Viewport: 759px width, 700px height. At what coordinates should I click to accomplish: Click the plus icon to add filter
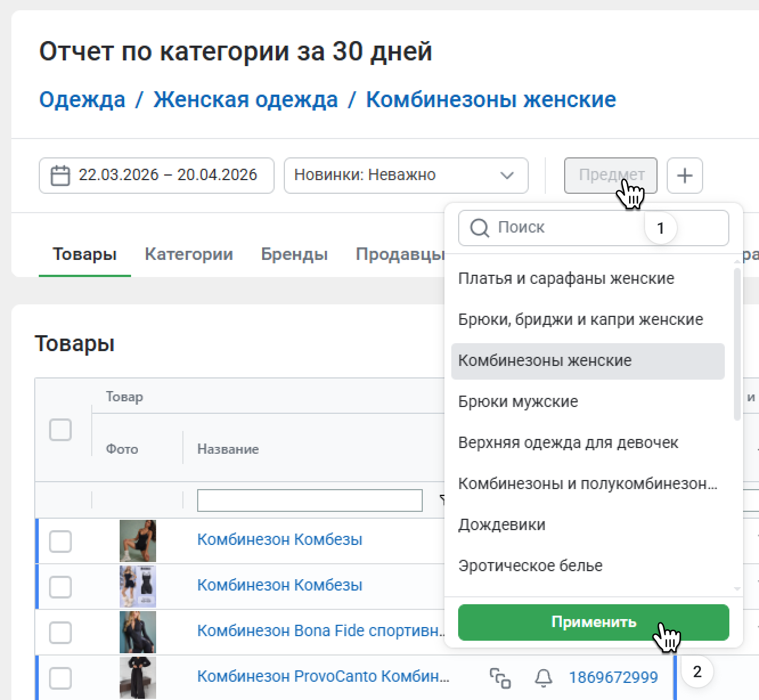tap(684, 175)
